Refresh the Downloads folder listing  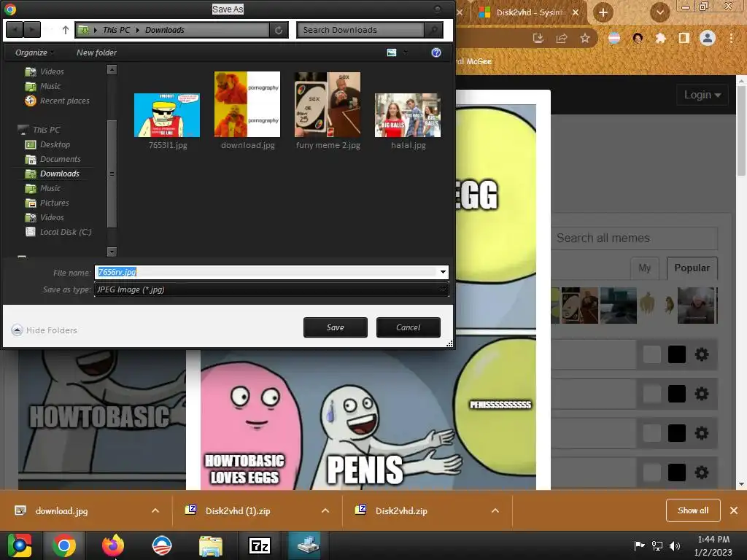coord(279,30)
